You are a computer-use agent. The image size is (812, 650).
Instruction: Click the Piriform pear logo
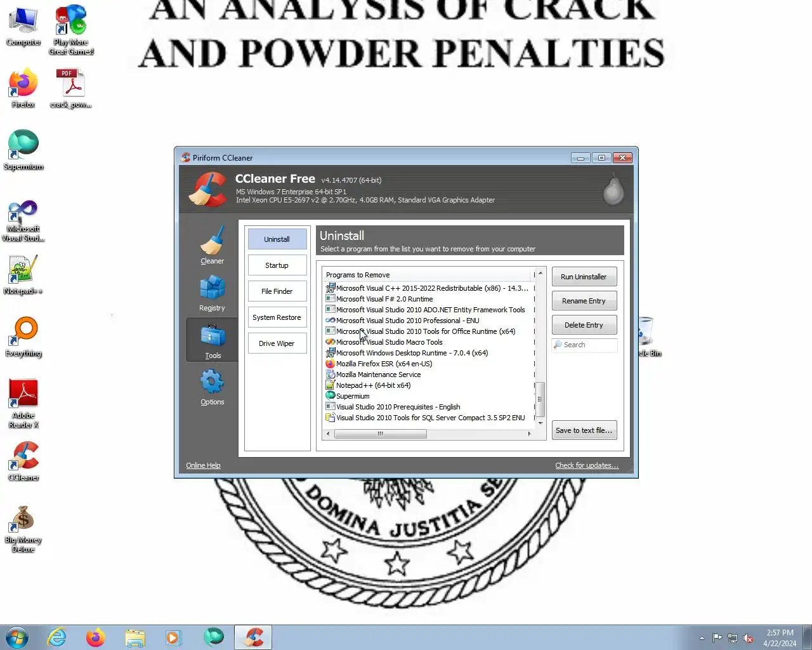[x=613, y=189]
